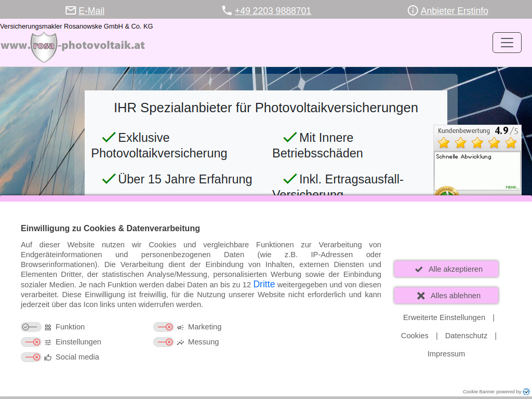Click the E-Mail envelope icon
This screenshot has width=532, height=399.
point(71,10)
